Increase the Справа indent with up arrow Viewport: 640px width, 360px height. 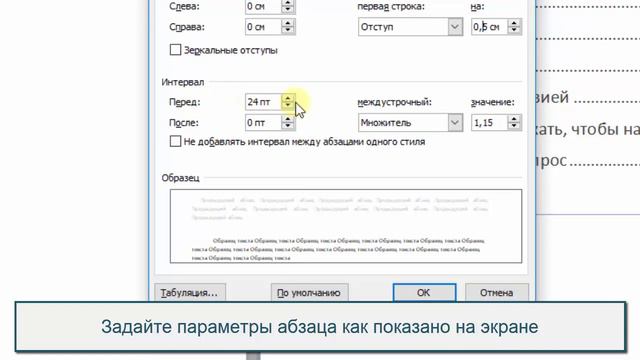(288, 23)
